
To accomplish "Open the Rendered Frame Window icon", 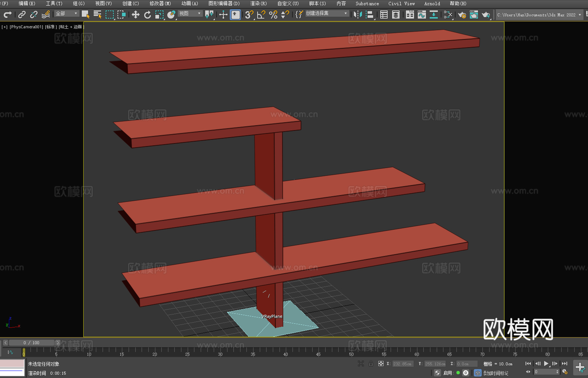I will click(x=474, y=14).
